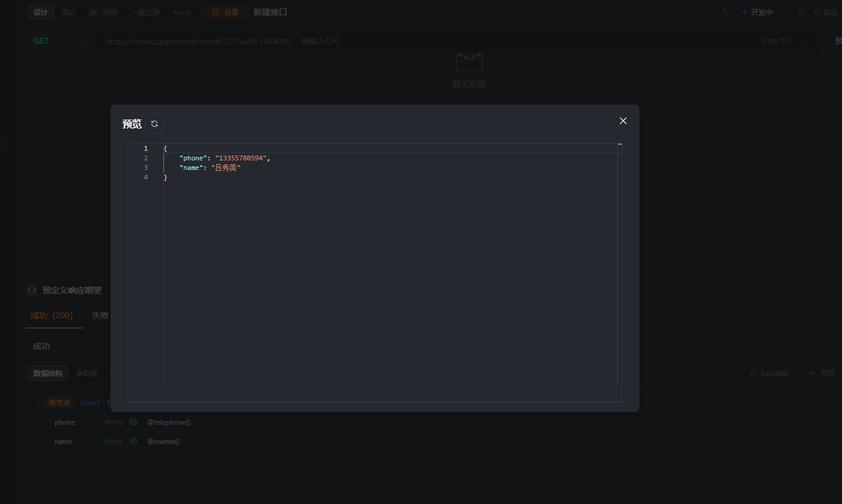Viewport: 842px width, 504px height.
Task: Open the object type dropdown for 根节点
Action: tap(90, 402)
